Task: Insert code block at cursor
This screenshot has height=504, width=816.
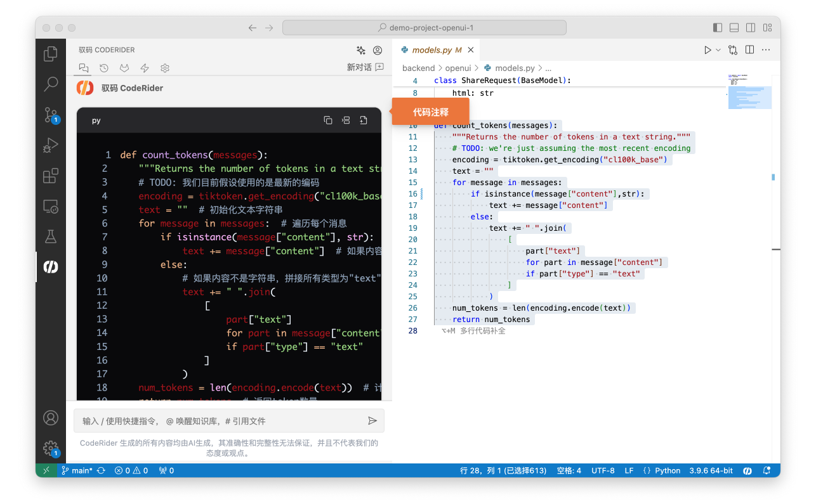Action: coord(346,120)
